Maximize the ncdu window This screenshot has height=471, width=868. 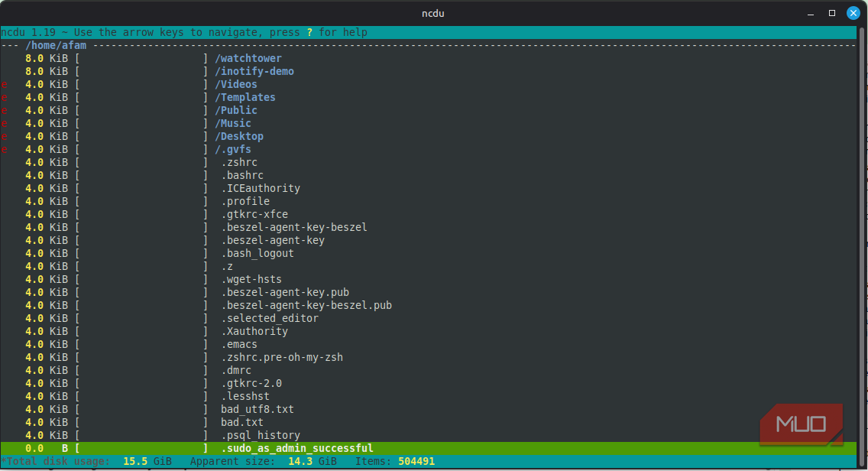click(831, 13)
